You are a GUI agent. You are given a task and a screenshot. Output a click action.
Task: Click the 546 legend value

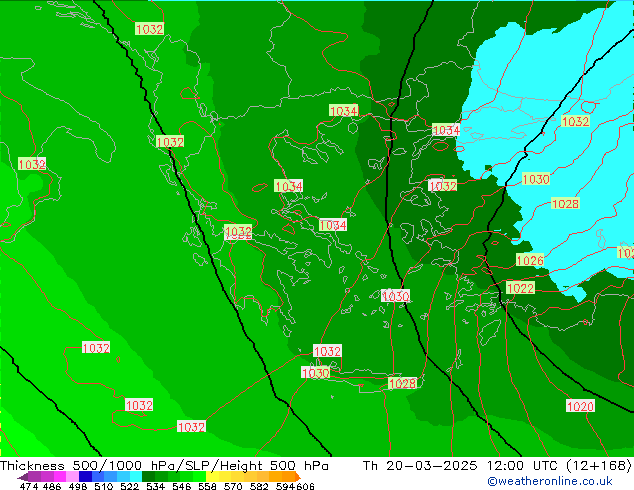pos(181,486)
